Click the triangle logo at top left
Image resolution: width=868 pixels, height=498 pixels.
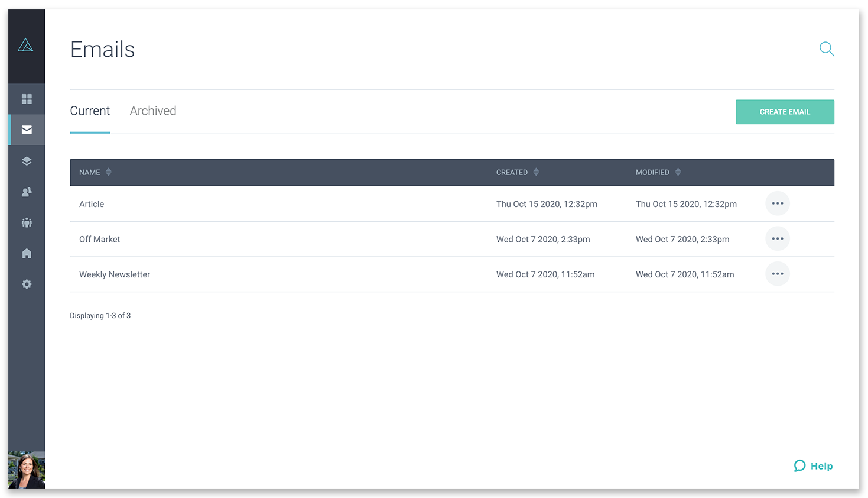25,45
